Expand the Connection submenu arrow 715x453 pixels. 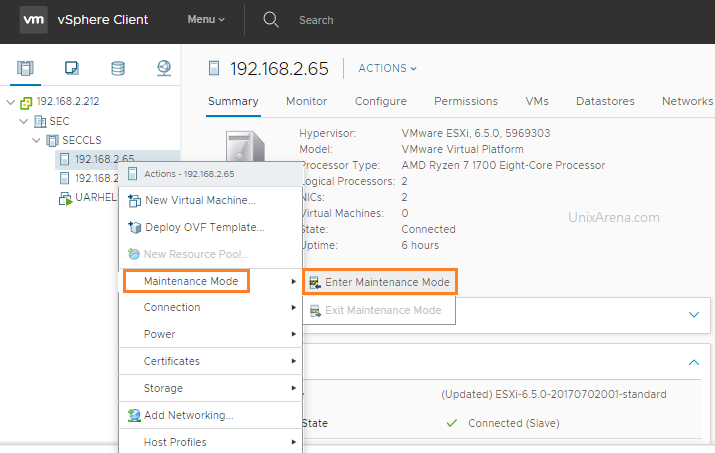tap(294, 308)
